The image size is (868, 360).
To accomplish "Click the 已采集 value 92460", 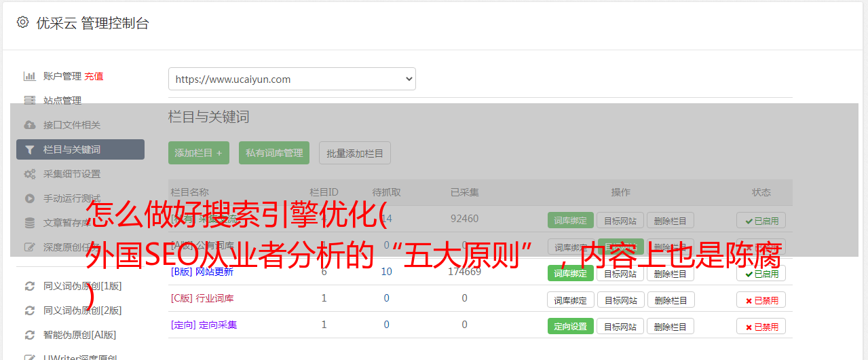I will [464, 219].
